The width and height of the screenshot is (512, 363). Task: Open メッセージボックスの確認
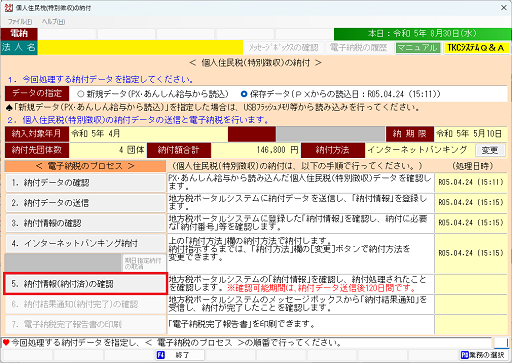pos(284,48)
